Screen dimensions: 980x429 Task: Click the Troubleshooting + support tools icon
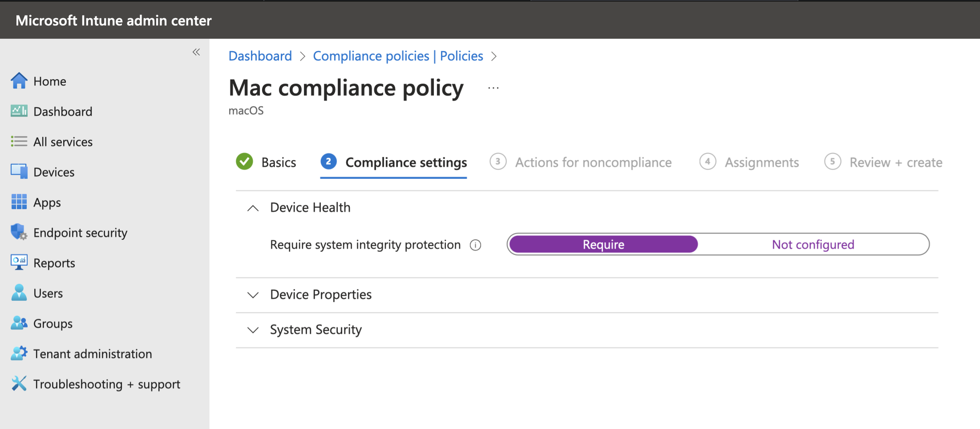[x=19, y=384]
